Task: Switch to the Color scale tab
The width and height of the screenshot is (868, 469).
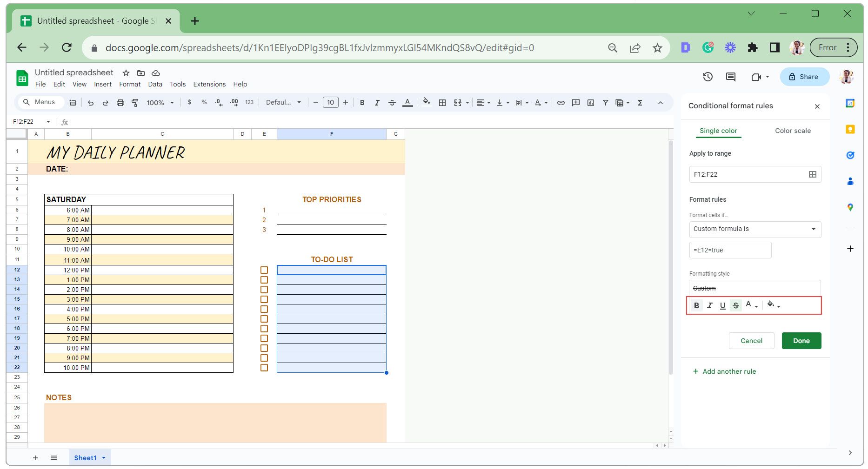Action: pos(792,131)
